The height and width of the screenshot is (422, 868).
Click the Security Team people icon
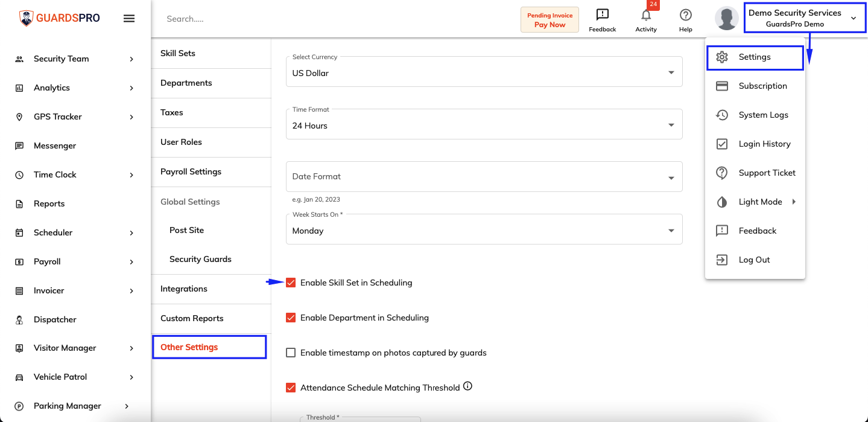tap(19, 59)
